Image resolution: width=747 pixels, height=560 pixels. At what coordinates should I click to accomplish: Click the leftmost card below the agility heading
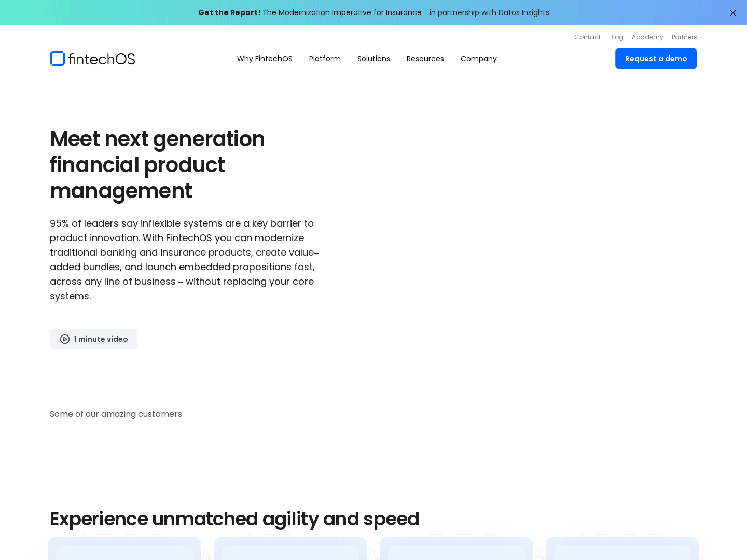pyautogui.click(x=125, y=549)
